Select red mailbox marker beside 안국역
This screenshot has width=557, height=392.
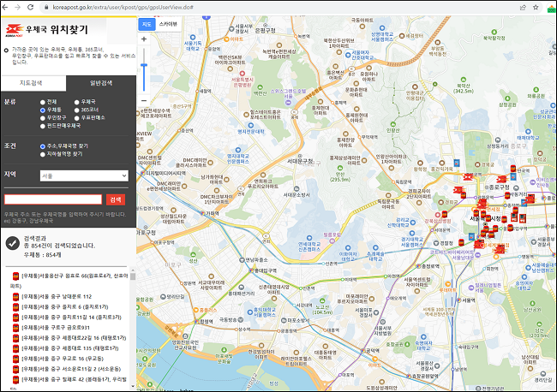coord(513,168)
